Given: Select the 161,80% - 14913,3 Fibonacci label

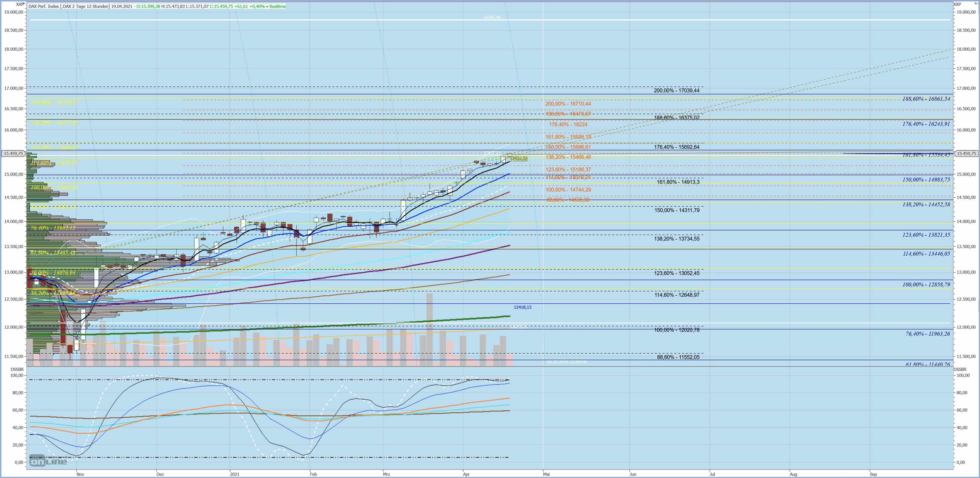Looking at the screenshot, I should click(678, 182).
